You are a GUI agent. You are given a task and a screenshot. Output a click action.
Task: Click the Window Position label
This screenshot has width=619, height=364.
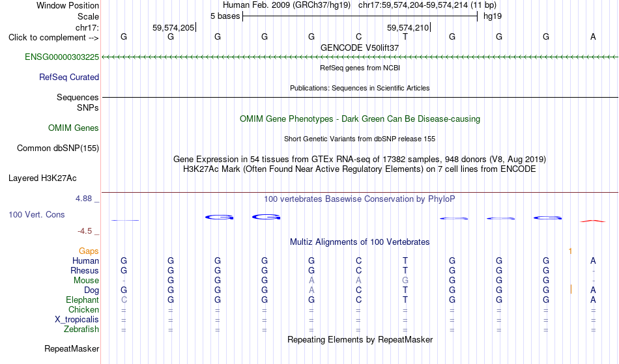click(68, 5)
